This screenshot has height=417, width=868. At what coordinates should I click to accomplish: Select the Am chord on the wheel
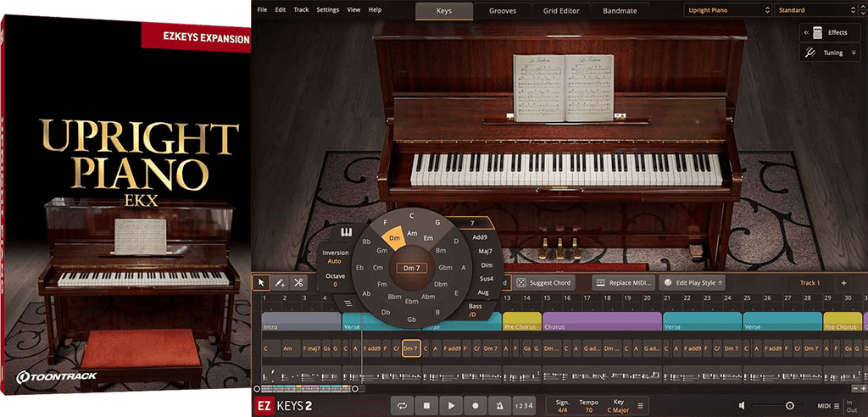coord(412,234)
